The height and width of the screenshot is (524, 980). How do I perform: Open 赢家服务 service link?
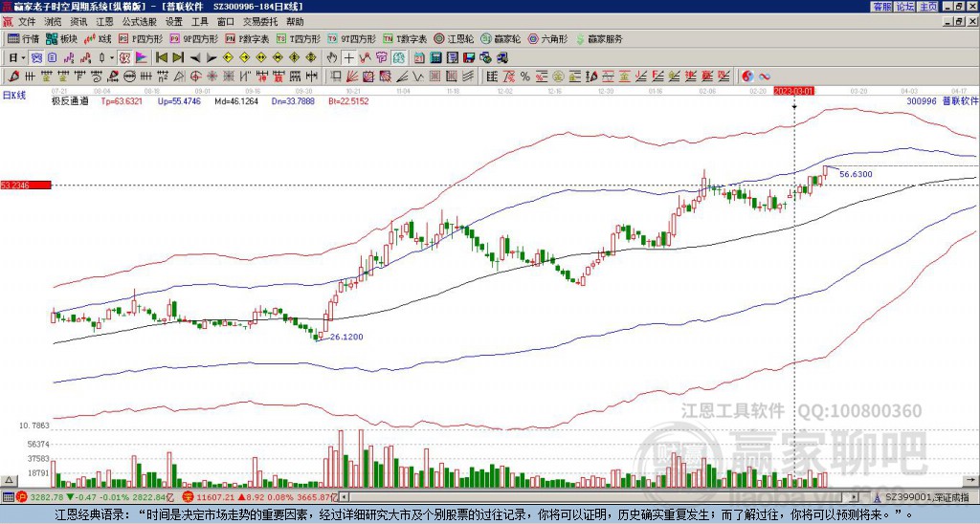(x=599, y=38)
